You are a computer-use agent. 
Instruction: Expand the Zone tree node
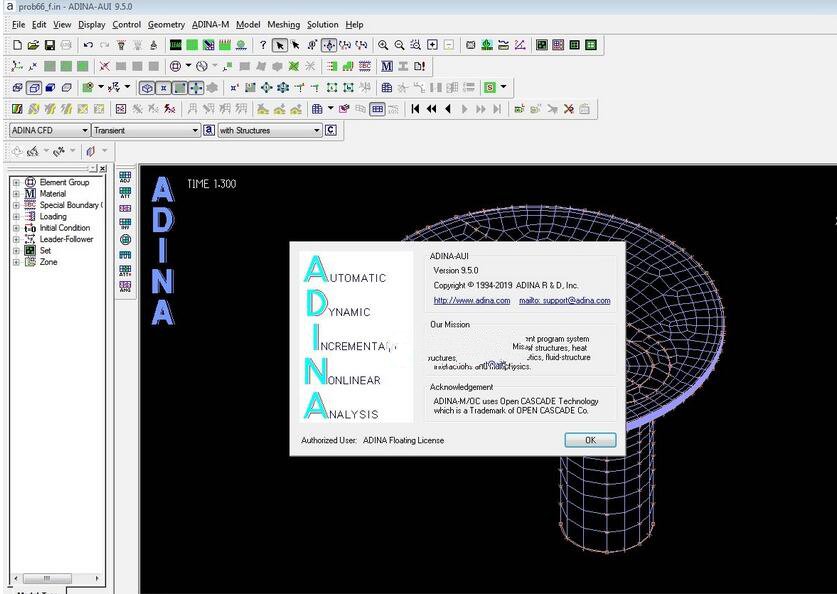pyautogui.click(x=16, y=262)
